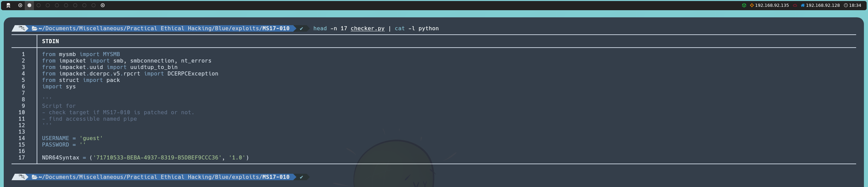This screenshot has width=868, height=187.
Task: Switch to the sixth workspace circle
Action: [x=66, y=5]
